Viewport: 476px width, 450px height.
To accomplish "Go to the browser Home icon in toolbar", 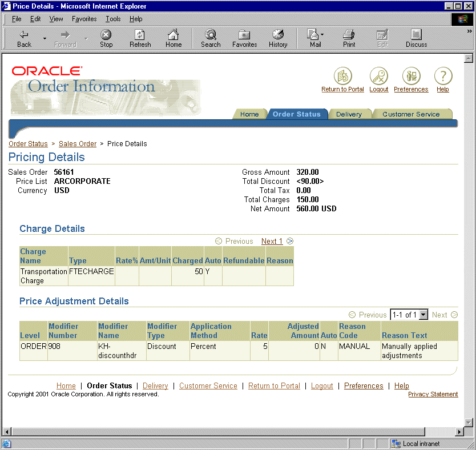I will [174, 39].
